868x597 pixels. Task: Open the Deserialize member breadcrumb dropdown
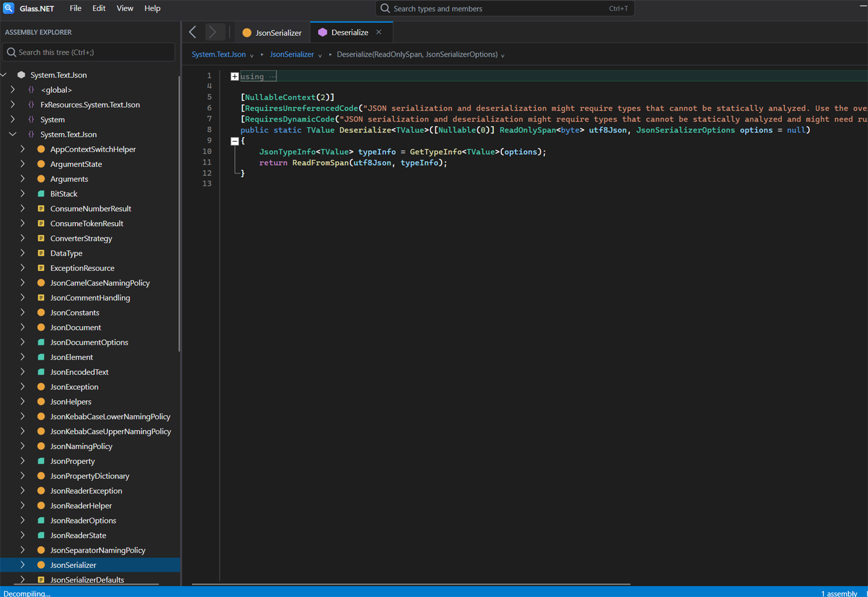click(503, 55)
